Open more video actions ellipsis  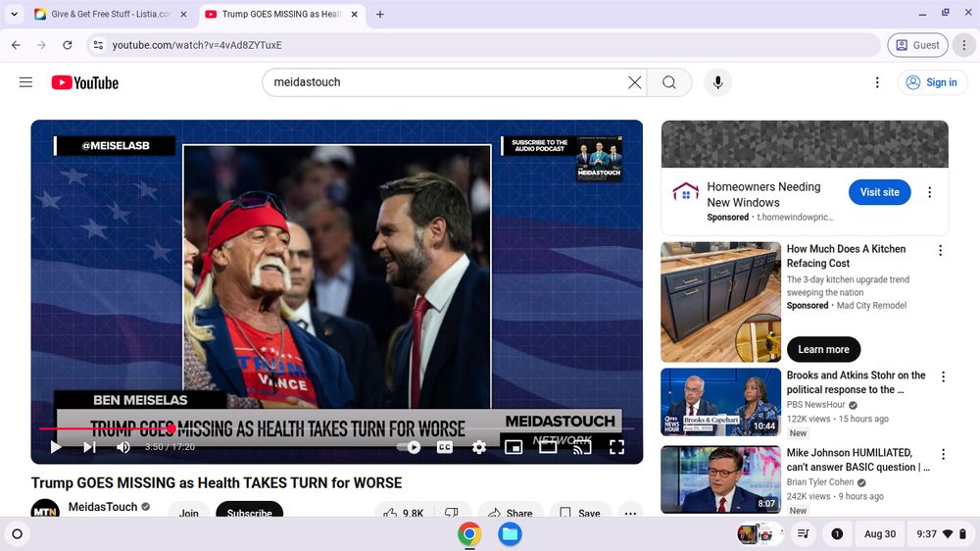(630, 512)
